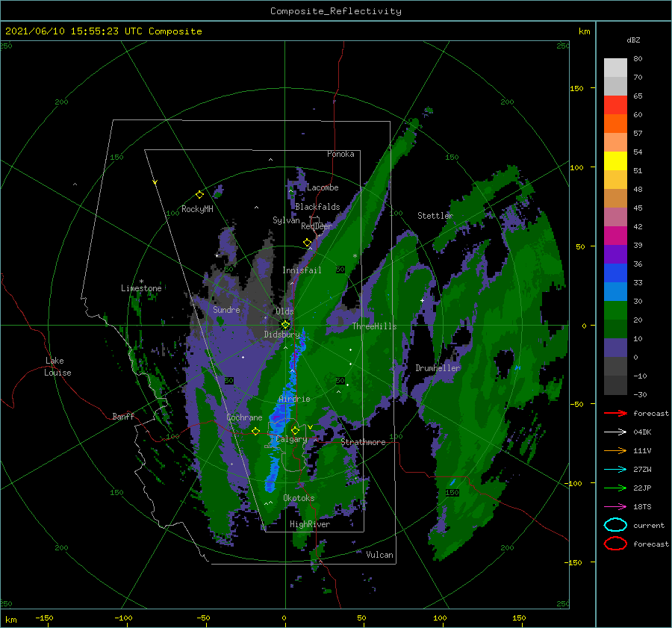Click the red forecast arrow in the legend
This screenshot has width=672, height=628.
click(615, 413)
